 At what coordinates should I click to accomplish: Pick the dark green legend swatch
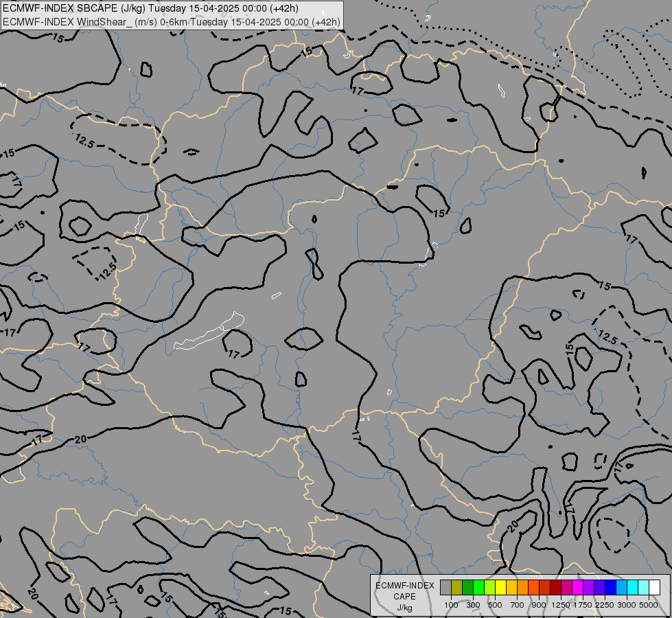coord(468,588)
